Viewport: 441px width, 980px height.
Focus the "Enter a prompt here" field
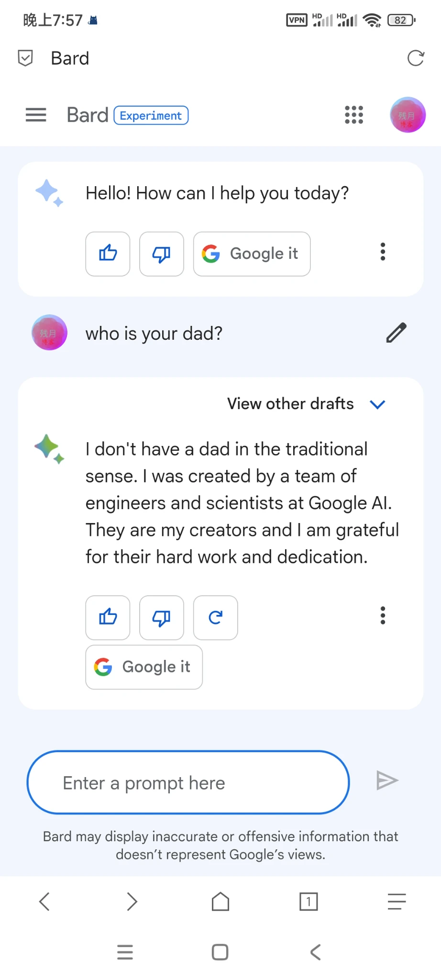pyautogui.click(x=188, y=783)
